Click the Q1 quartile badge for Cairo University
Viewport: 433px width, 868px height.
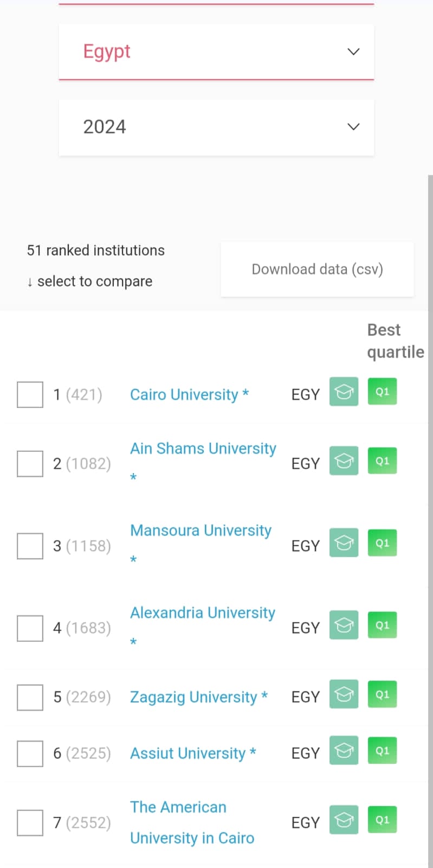(x=382, y=392)
